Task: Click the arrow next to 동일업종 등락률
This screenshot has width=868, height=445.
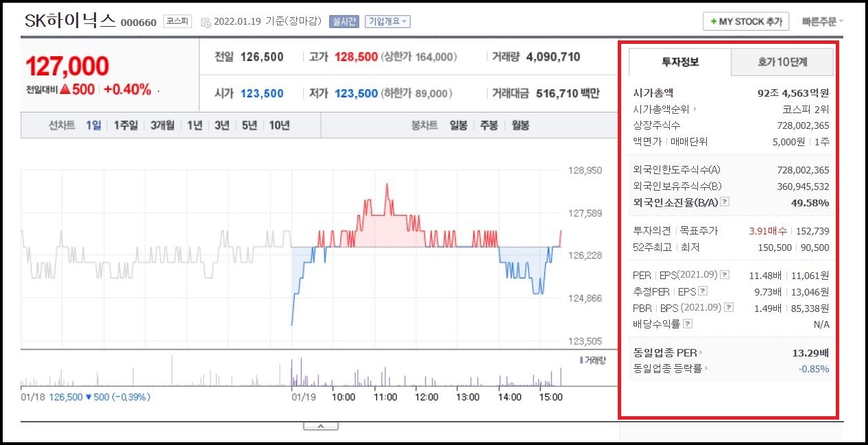Action: point(706,369)
